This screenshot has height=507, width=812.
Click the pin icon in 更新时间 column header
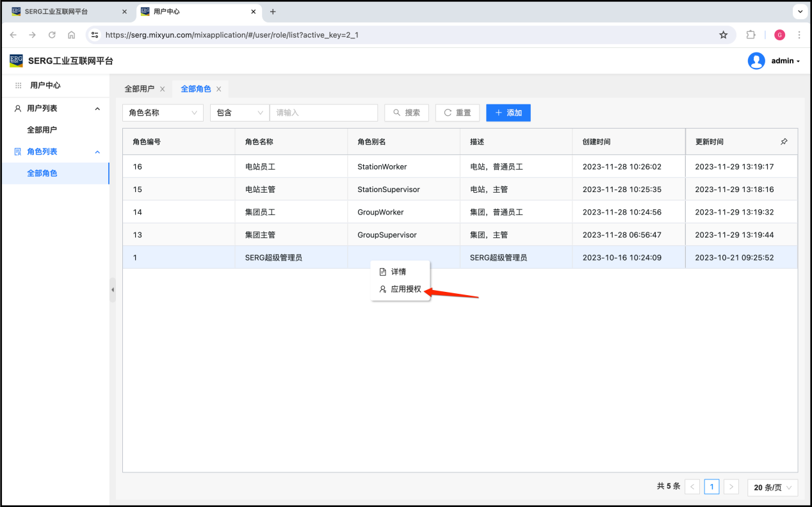coord(784,141)
